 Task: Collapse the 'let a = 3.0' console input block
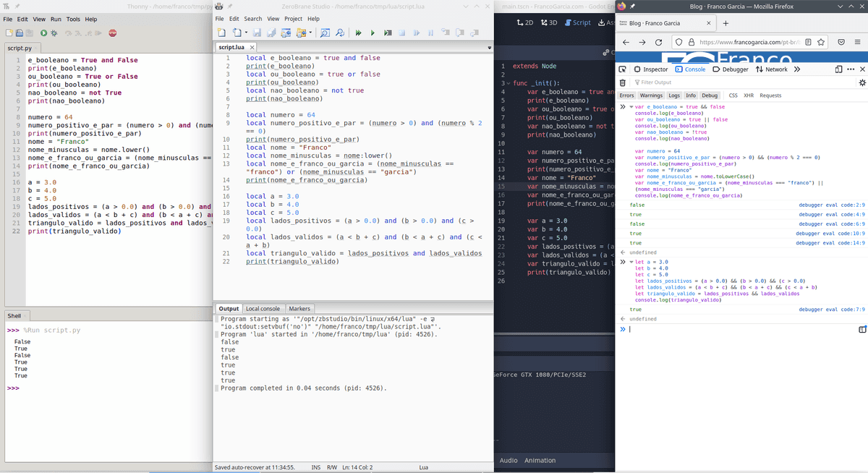(x=631, y=262)
